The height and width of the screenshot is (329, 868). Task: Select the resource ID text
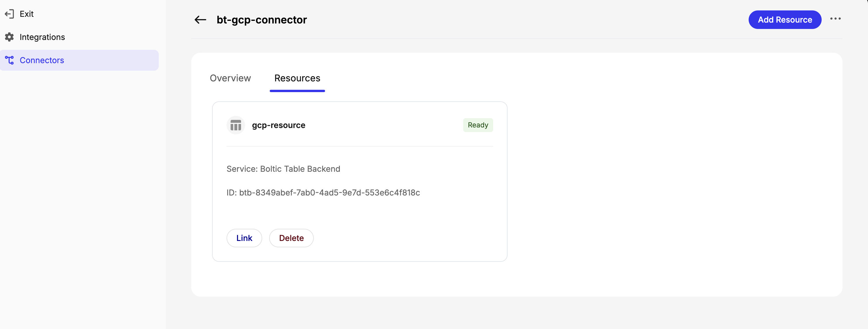pos(323,192)
